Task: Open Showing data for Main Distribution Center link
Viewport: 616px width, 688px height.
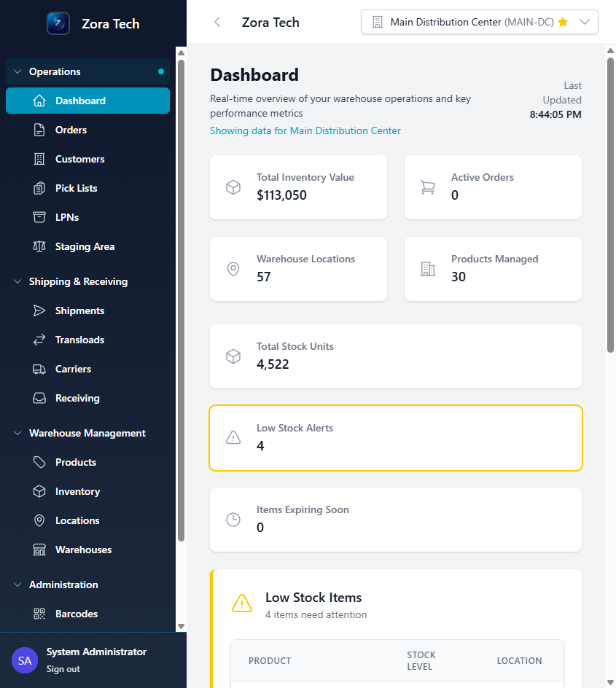Action: (x=305, y=130)
